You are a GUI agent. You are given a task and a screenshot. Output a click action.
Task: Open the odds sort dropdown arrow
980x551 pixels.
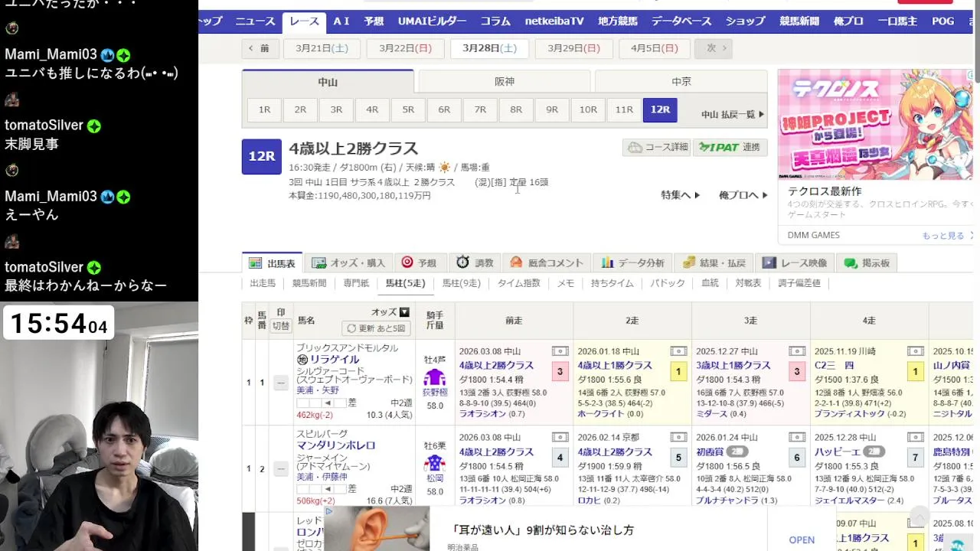click(x=404, y=312)
